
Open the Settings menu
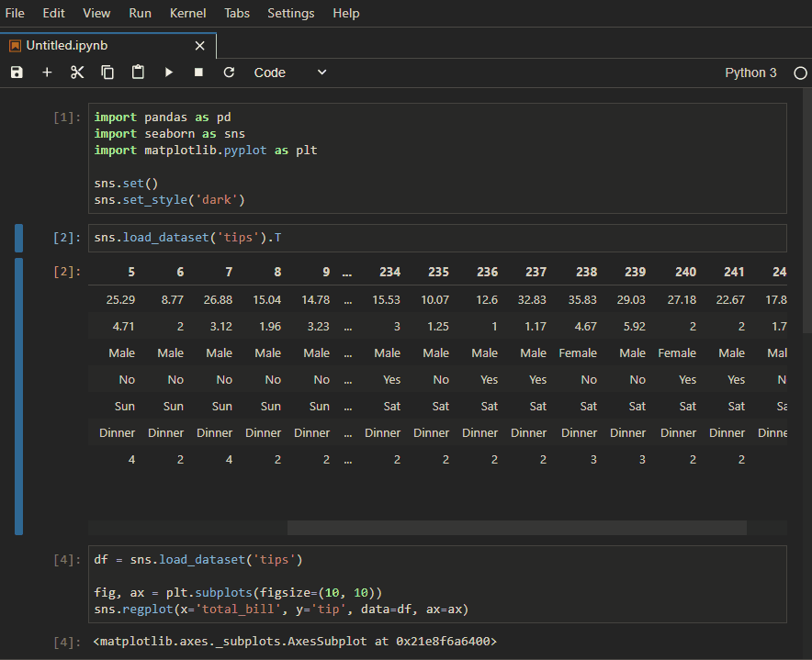[290, 14]
